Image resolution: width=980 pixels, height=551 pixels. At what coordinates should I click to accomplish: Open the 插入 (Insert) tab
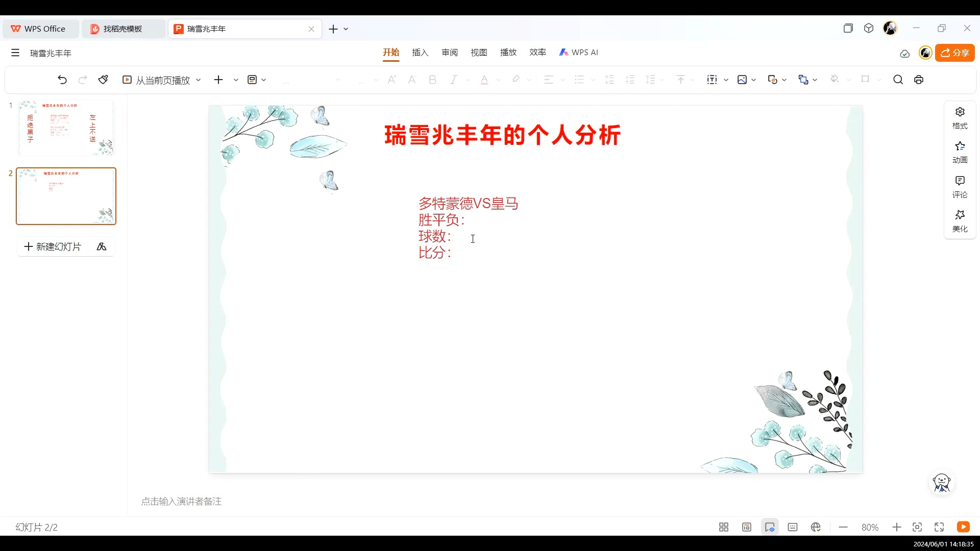pyautogui.click(x=420, y=53)
